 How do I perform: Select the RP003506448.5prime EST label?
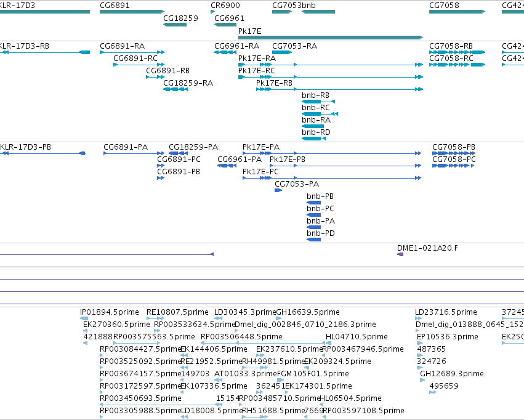[x=241, y=336]
